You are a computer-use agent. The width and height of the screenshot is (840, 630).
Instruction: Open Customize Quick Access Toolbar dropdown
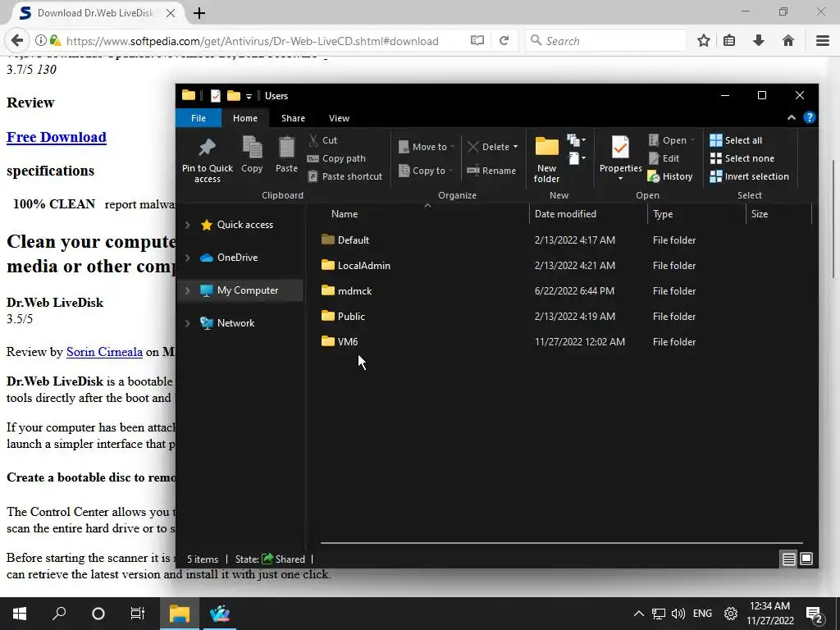(249, 97)
